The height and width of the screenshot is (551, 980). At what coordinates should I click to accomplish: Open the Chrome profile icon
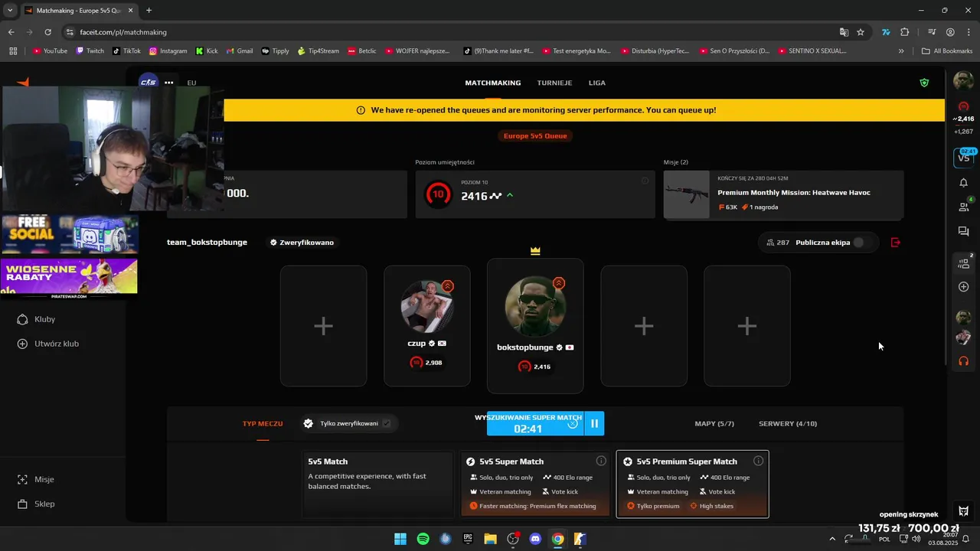[x=950, y=32]
